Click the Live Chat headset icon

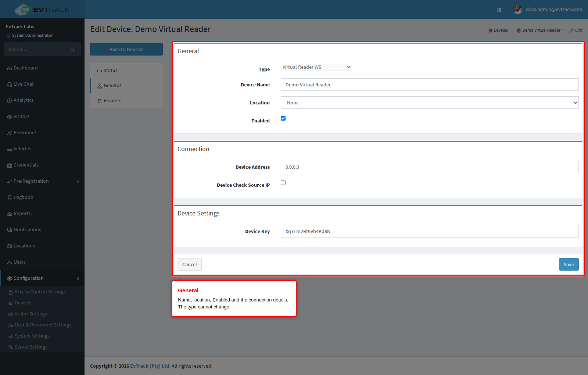coord(10,85)
